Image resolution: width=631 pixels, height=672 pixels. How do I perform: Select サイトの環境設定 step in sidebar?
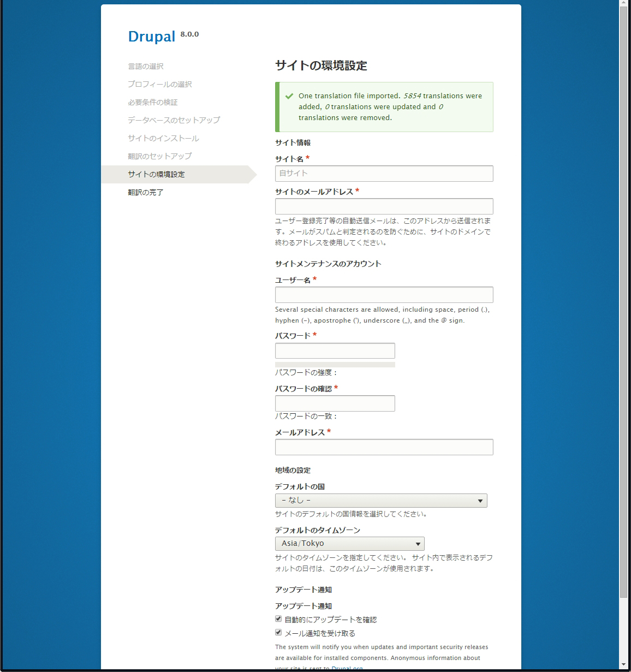pos(156,175)
